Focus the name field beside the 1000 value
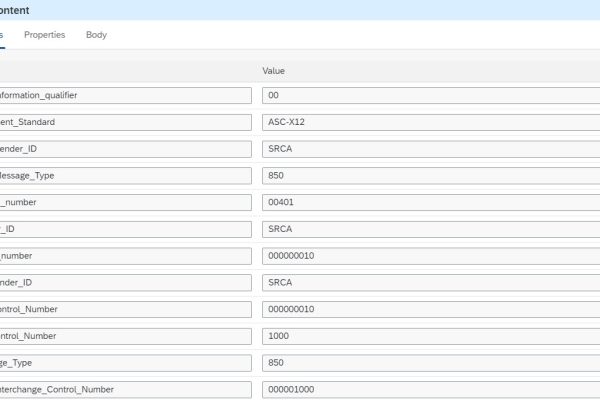Viewport: 600px width, 400px height. (125, 335)
